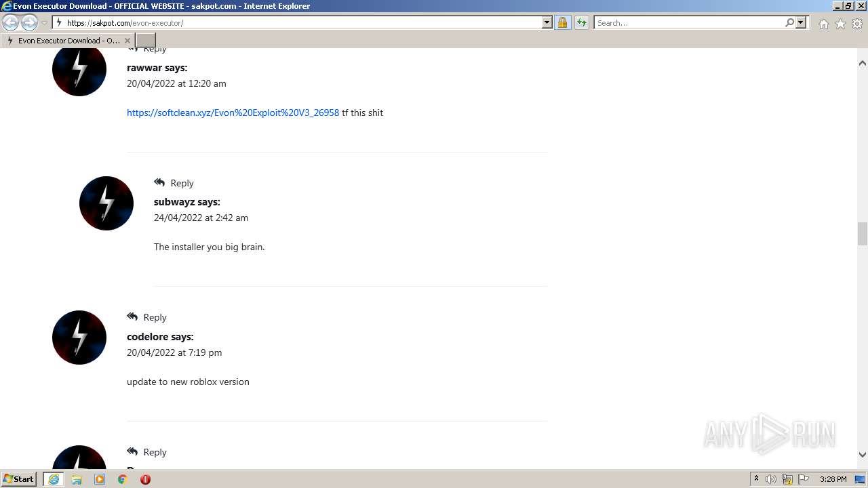Image resolution: width=868 pixels, height=488 pixels.
Task: Expand the address bar autocomplete dropdown
Action: pyautogui.click(x=547, y=23)
